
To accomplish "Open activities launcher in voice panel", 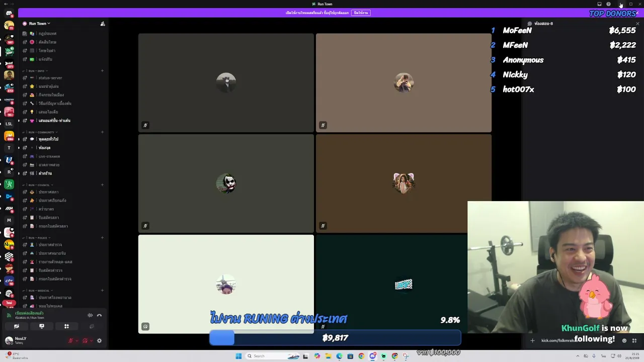I will [66, 326].
